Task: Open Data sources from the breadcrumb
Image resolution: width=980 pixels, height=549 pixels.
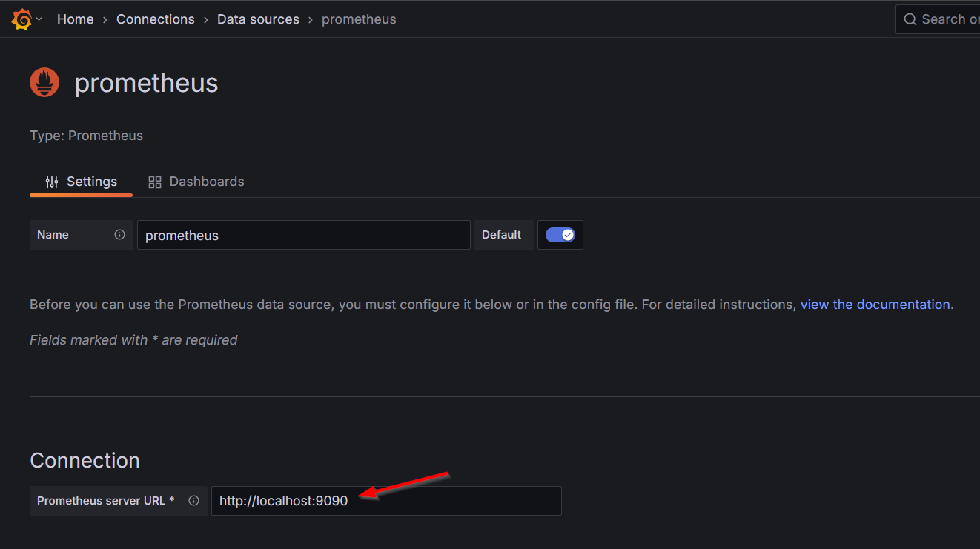Action: pos(258,19)
